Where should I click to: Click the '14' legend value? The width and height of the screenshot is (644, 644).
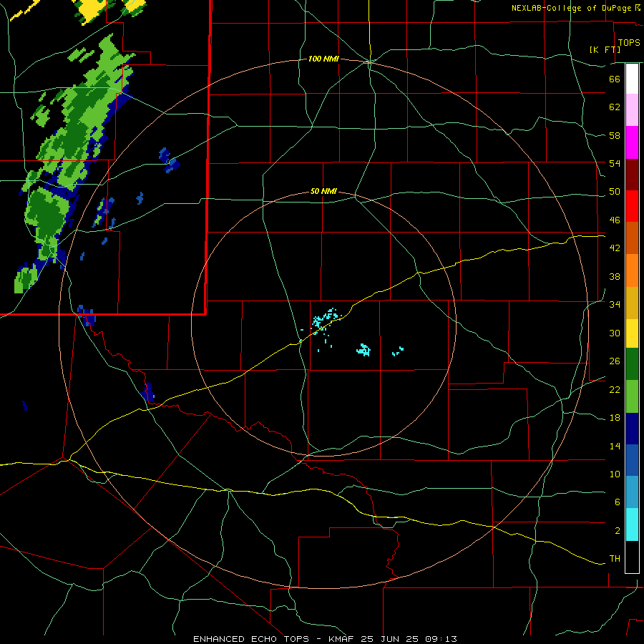pos(615,446)
